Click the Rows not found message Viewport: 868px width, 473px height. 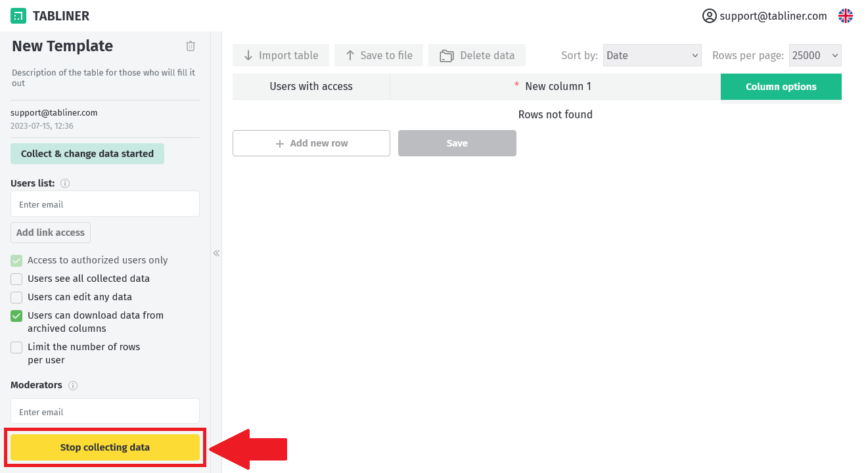coord(555,114)
